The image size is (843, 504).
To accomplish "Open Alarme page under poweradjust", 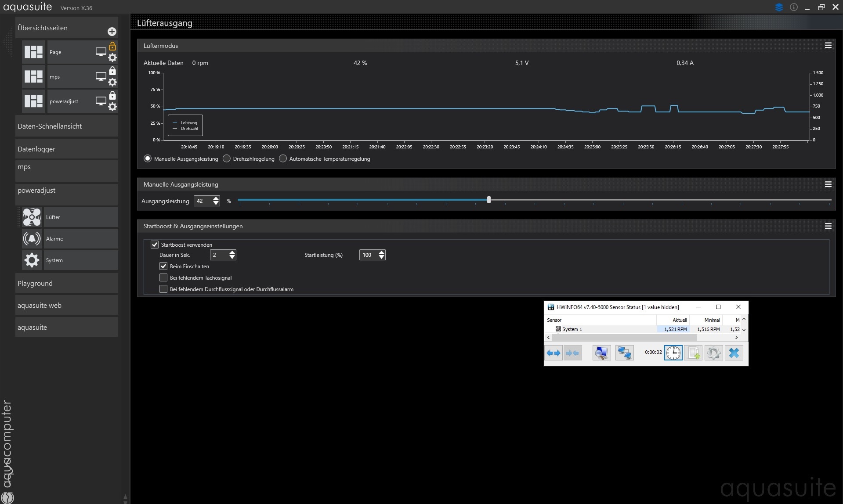I will pos(81,238).
